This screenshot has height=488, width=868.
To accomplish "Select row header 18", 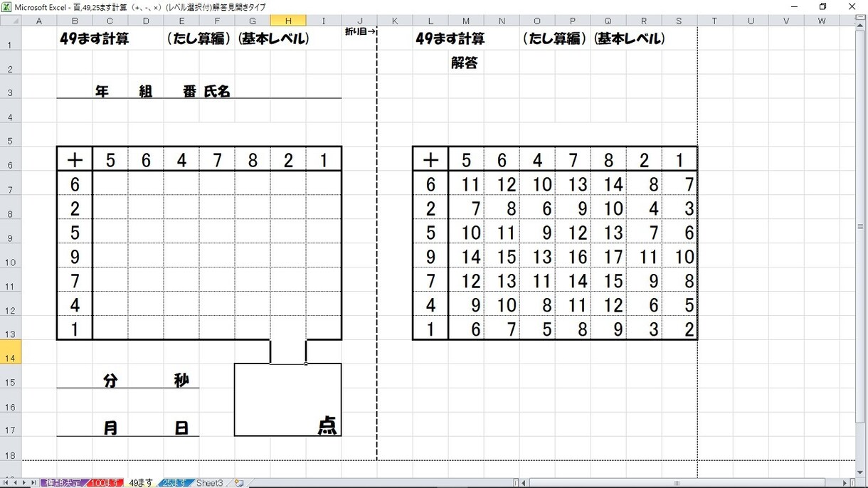I will 11,449.
